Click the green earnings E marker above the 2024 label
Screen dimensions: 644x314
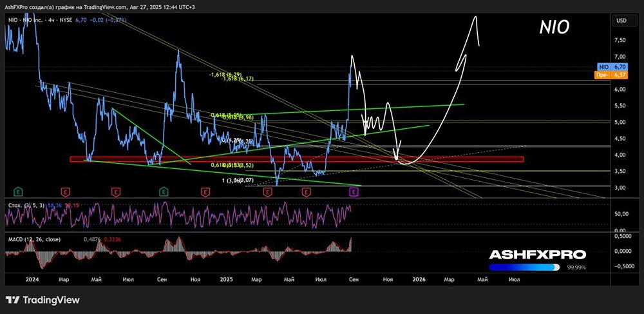click(x=17, y=191)
